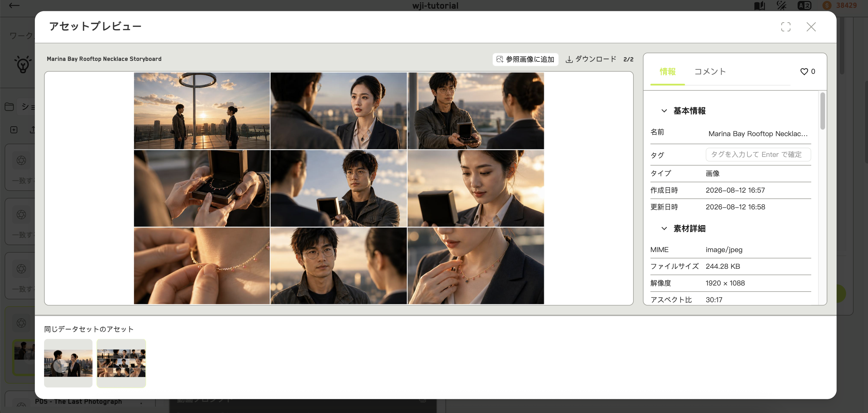Collapse the 素材詳細 section
This screenshot has width=868, height=413.
(x=664, y=229)
